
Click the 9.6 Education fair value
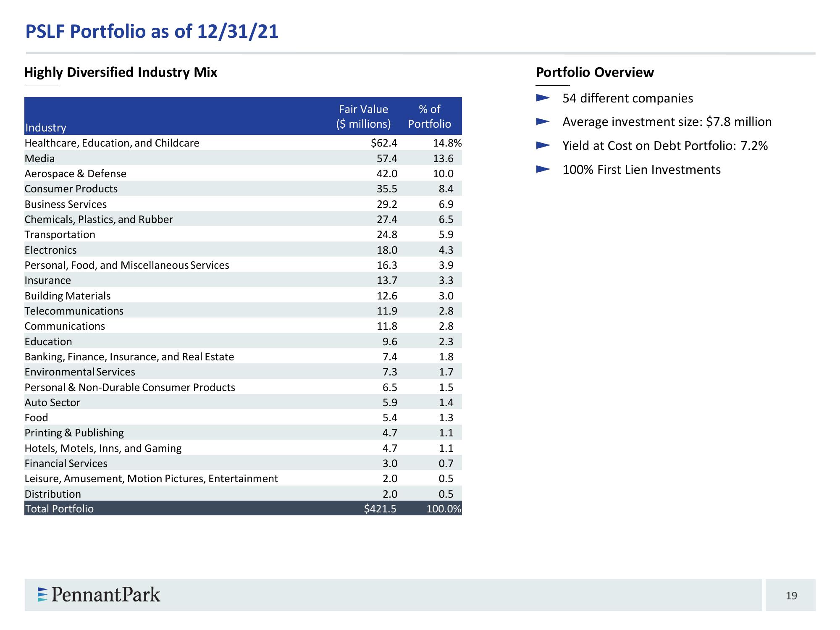[x=390, y=341]
